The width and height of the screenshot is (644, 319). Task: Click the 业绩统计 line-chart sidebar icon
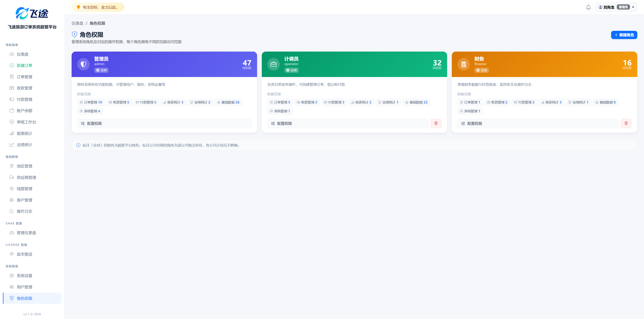(x=12, y=145)
